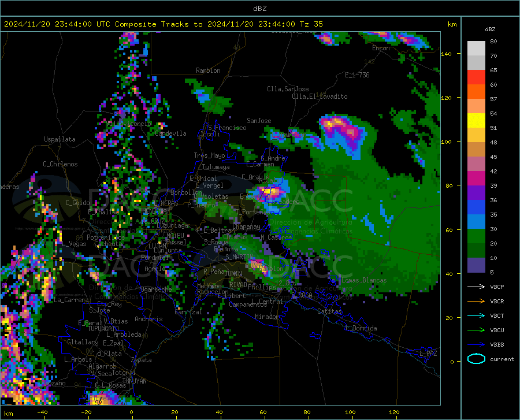Viewport: 520px width, 420px height.
Task: Click the Tres_Mayo map label
Action: pos(209,155)
